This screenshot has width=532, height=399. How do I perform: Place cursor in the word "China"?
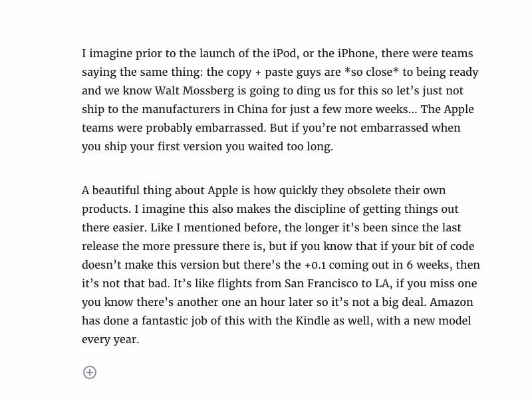click(x=253, y=109)
